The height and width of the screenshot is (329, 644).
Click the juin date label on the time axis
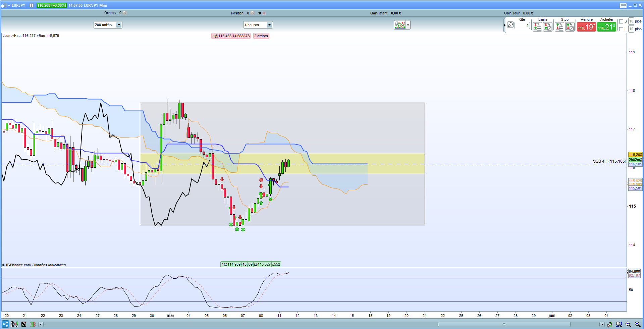point(552,316)
